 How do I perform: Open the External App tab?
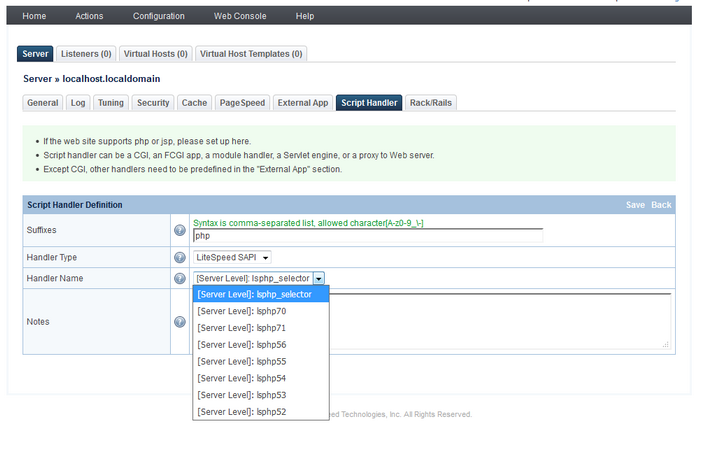pos(303,103)
